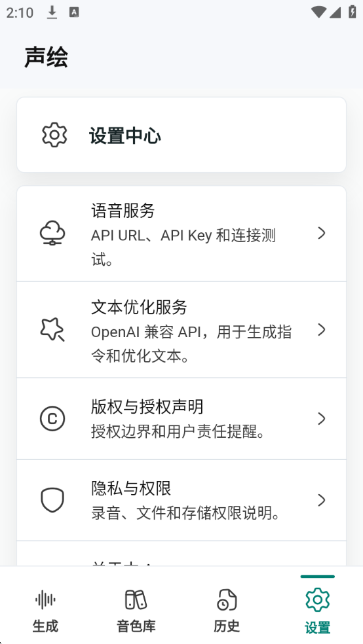Tap the star wand icon for 文本优化服务
The image size is (363, 644).
click(x=52, y=329)
